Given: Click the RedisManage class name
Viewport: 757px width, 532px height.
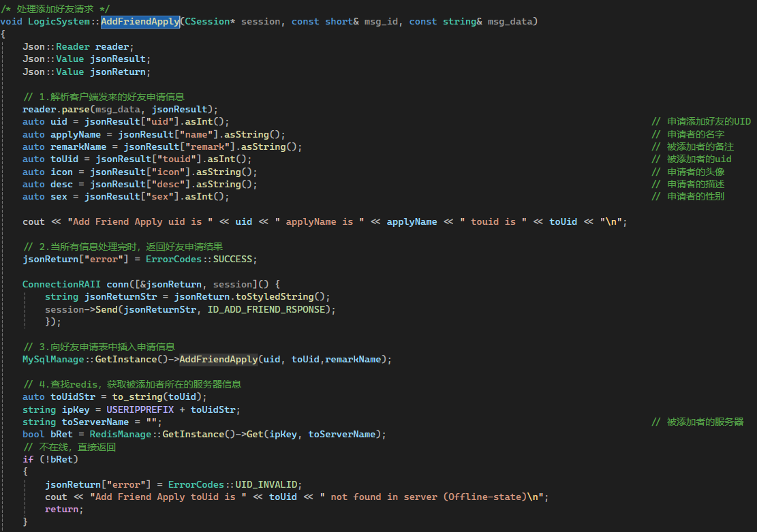Looking at the screenshot, I should coord(121,435).
